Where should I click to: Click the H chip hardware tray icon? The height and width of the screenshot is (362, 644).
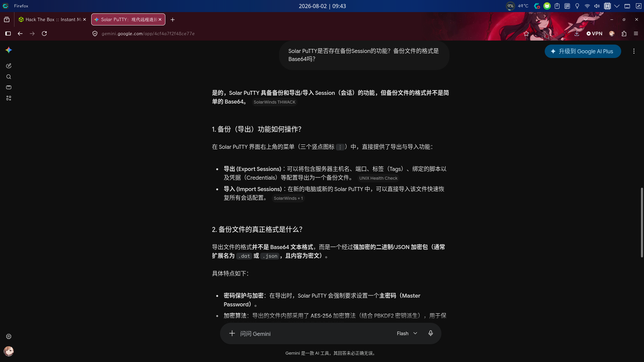coord(607,6)
